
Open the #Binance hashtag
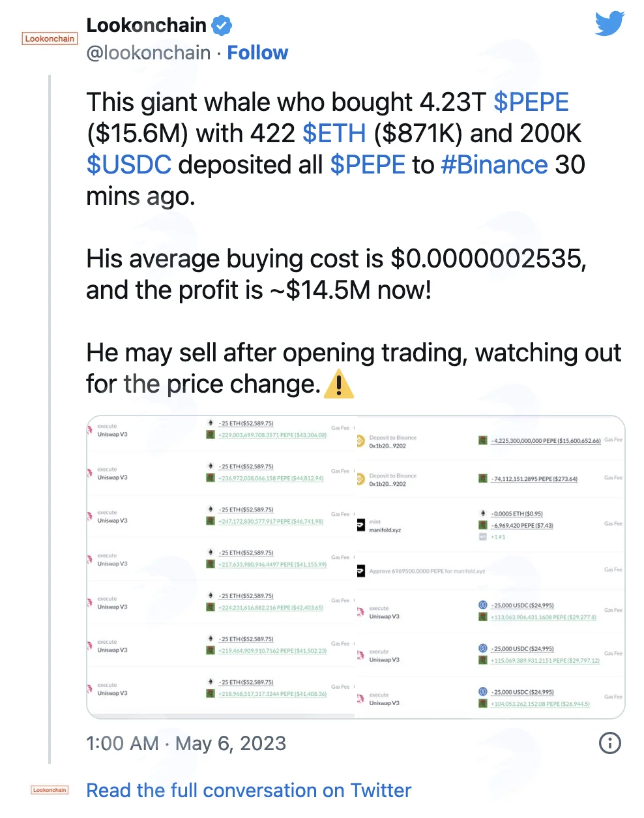pyautogui.click(x=495, y=165)
